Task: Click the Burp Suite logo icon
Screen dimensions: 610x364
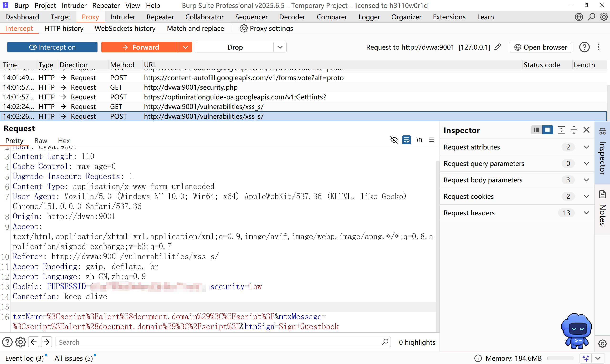Action: click(x=5, y=5)
